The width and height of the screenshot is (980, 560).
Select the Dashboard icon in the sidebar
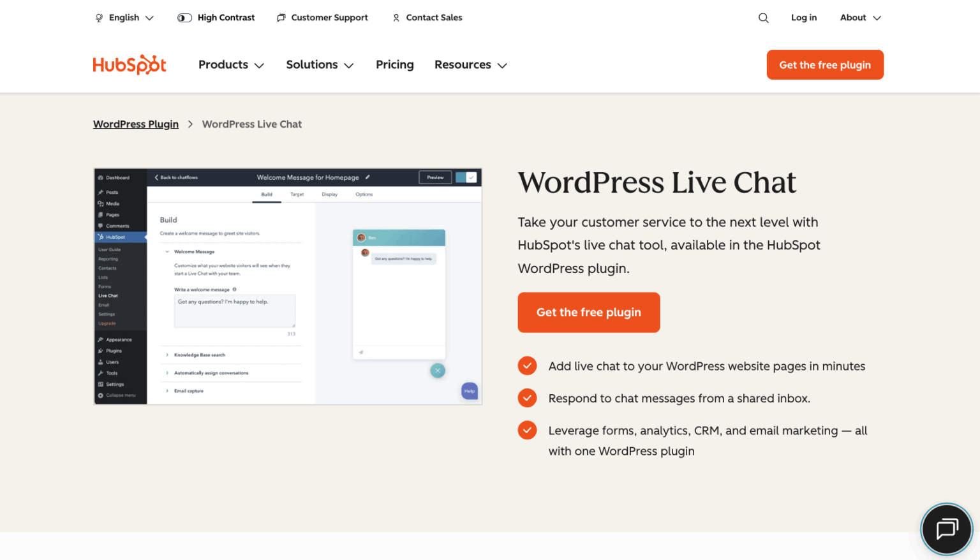pos(101,177)
